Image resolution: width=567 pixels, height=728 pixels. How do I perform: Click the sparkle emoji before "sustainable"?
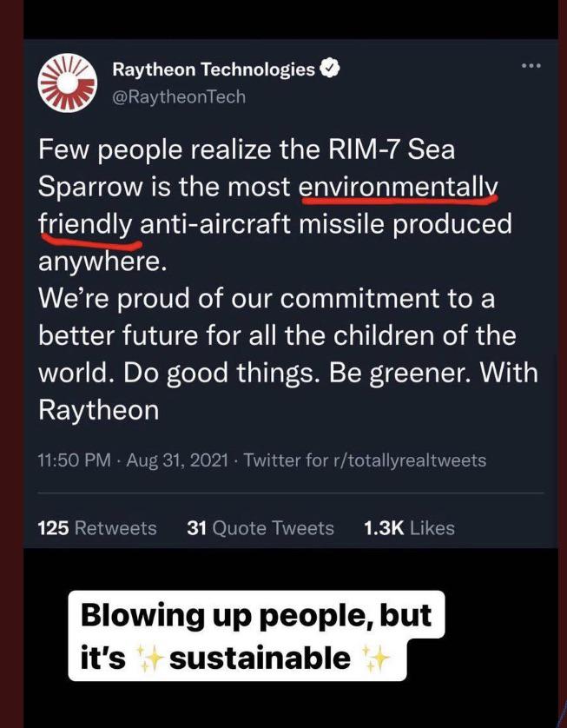152,659
